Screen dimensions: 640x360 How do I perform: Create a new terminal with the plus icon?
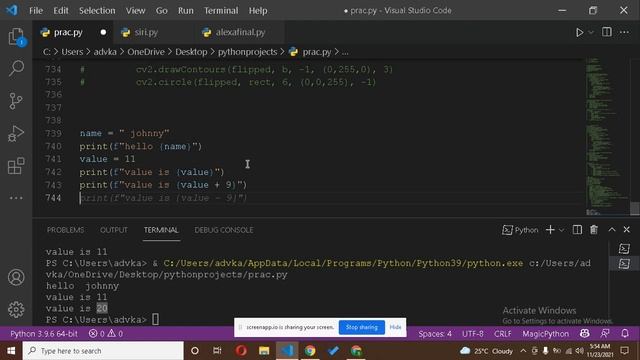coord(550,230)
